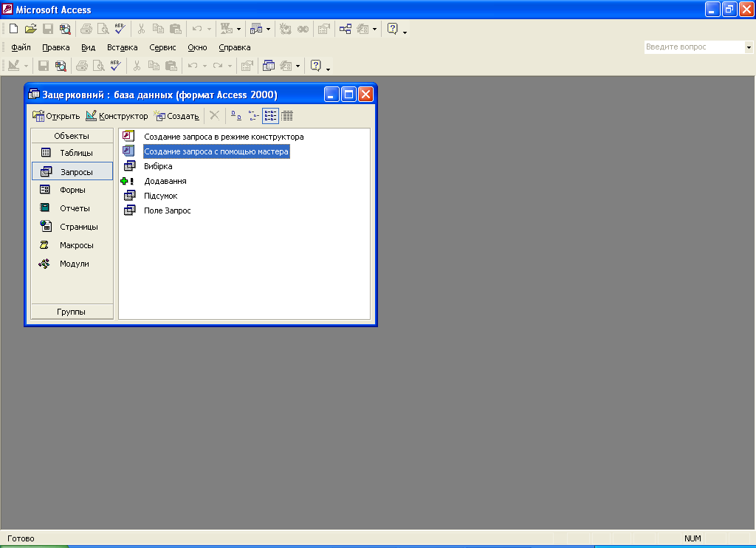The image size is (756, 548).
Task: Click the greyed Delete X icon in database window
Action: pos(215,116)
